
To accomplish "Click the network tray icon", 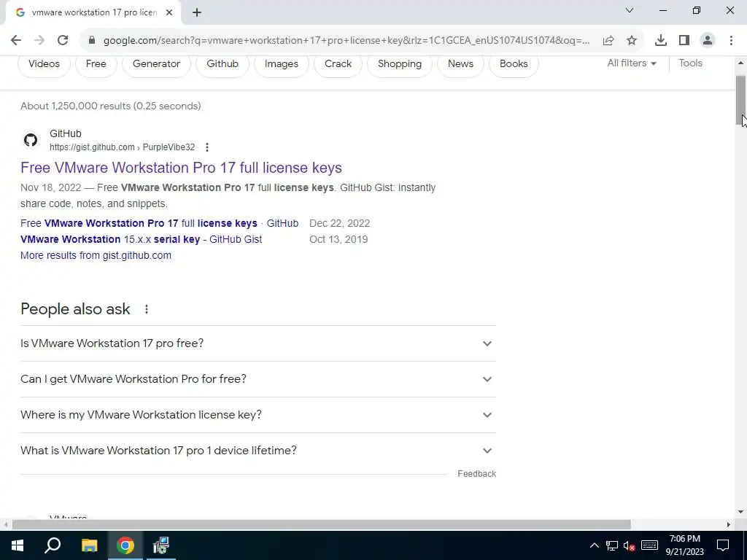I will [612, 545].
